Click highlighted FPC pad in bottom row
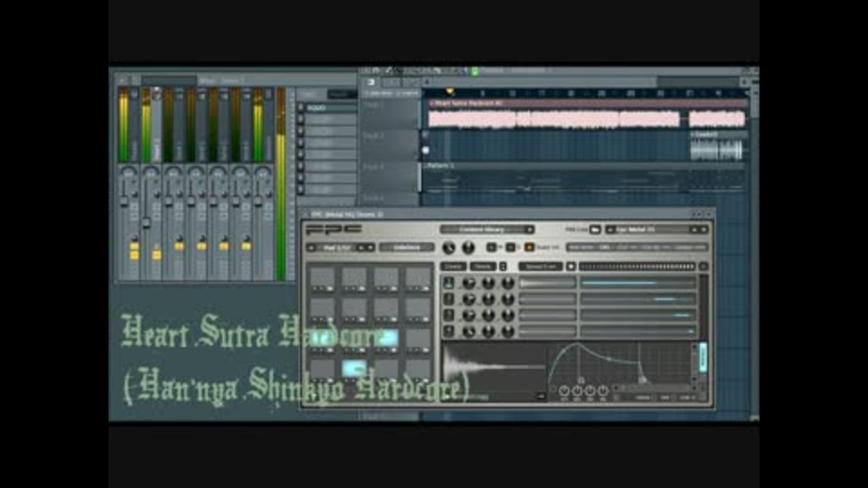The height and width of the screenshot is (488, 868). (x=354, y=368)
